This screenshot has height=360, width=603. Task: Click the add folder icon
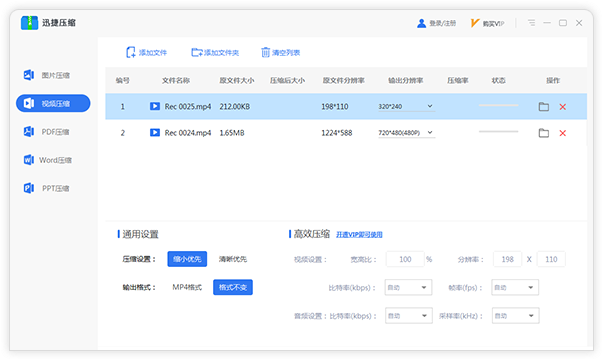coord(197,52)
